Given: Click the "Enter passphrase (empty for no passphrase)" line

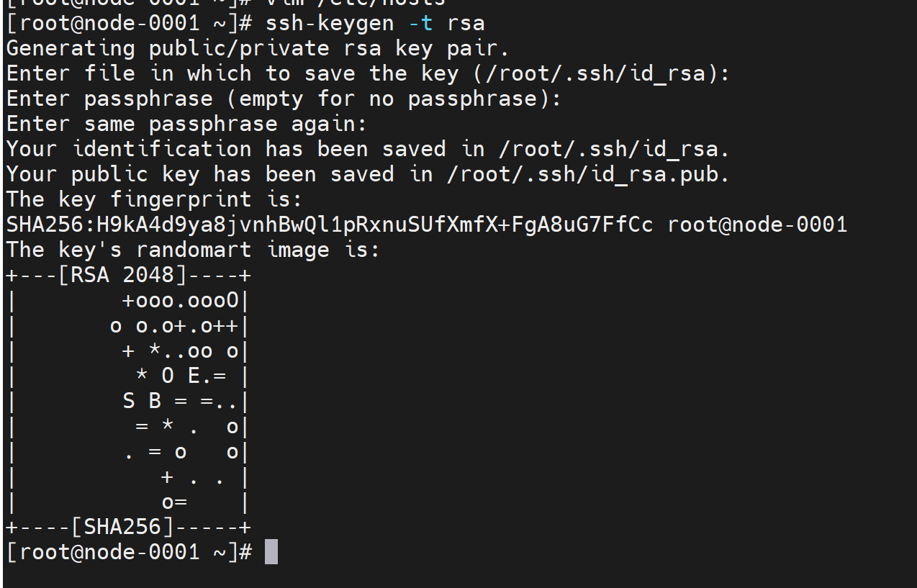Looking at the screenshot, I should 284,99.
